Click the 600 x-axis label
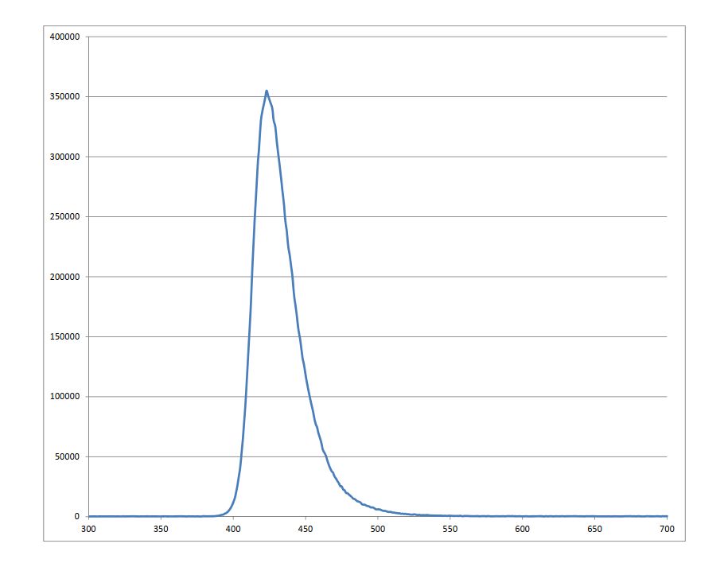The image size is (728, 563). (x=522, y=529)
